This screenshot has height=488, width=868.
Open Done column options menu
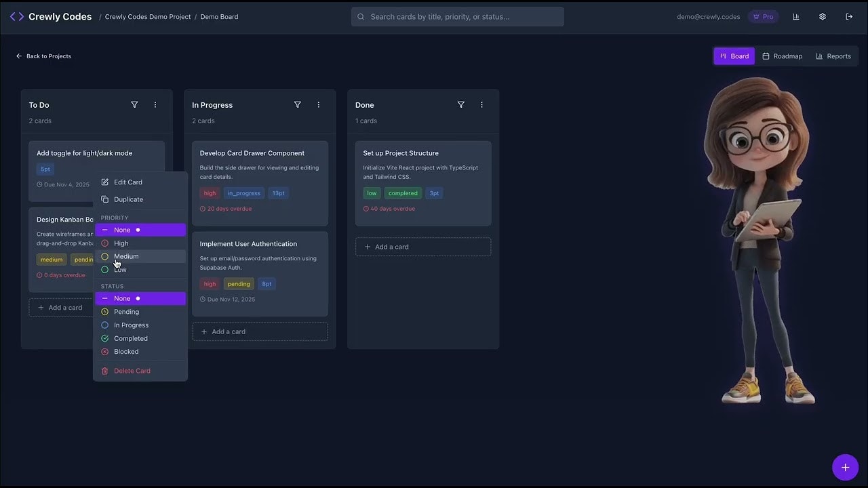(x=481, y=104)
